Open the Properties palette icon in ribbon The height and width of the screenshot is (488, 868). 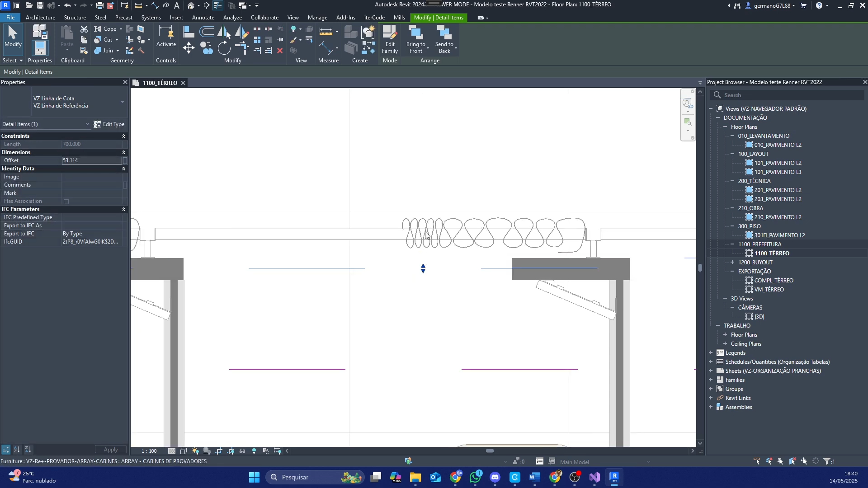click(x=40, y=47)
